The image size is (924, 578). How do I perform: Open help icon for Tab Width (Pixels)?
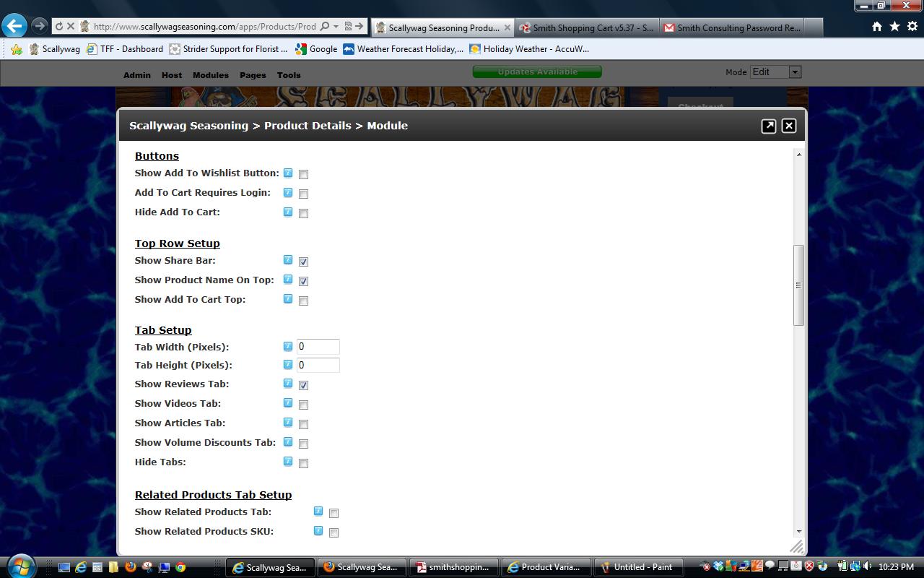288,346
